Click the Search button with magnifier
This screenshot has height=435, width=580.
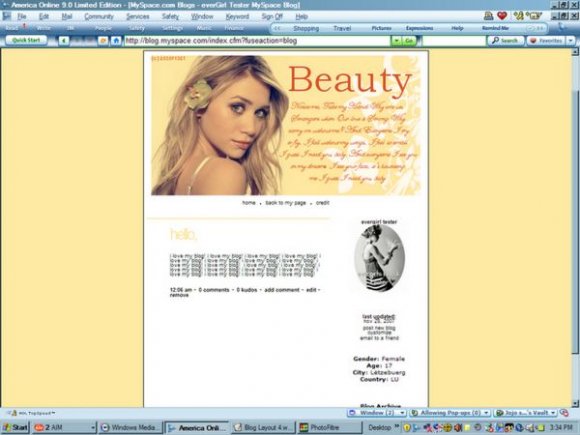(x=505, y=41)
